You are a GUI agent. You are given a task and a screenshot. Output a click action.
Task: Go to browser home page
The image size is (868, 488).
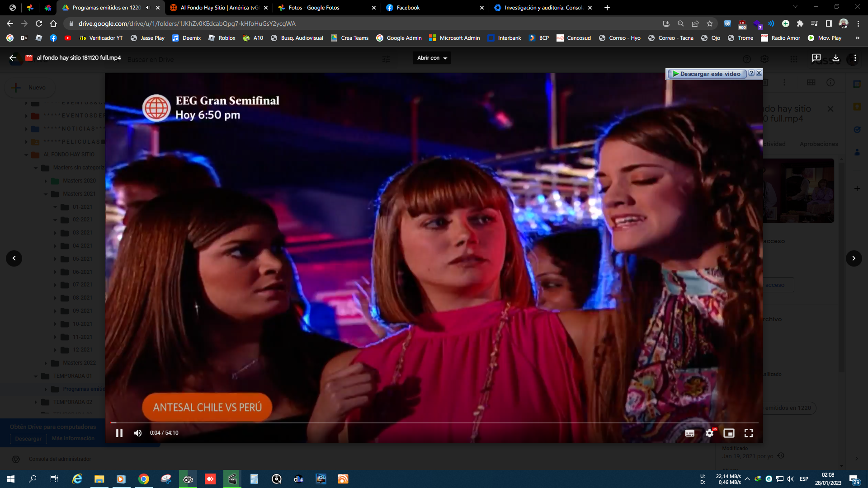pyautogui.click(x=53, y=23)
